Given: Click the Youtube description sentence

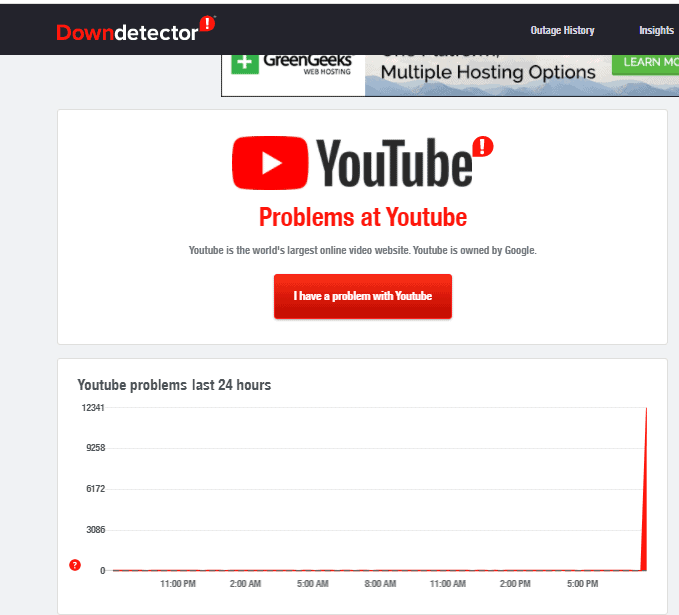Looking at the screenshot, I should coord(363,250).
